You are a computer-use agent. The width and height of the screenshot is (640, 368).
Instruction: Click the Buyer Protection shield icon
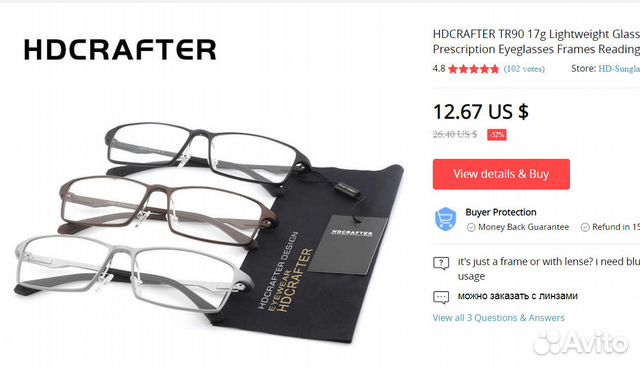445,219
